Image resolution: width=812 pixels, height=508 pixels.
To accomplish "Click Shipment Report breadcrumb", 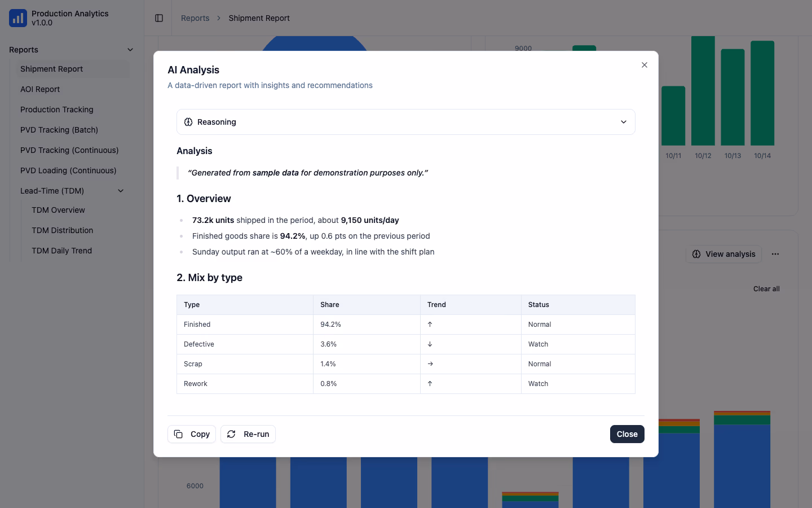I will point(259,18).
